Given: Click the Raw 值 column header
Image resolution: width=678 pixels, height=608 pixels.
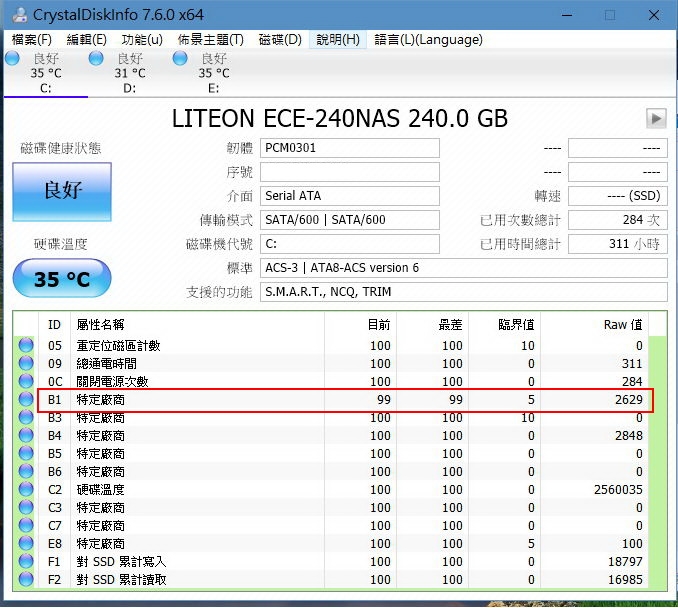Looking at the screenshot, I should click(595, 324).
